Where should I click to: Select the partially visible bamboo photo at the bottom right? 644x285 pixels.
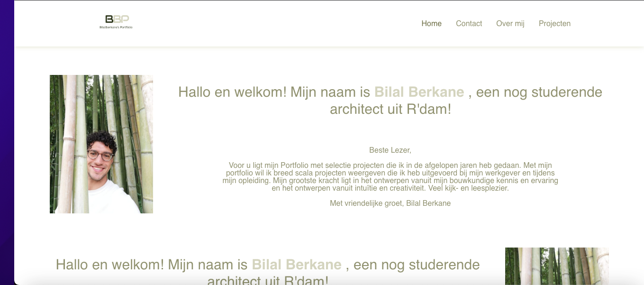click(556, 266)
